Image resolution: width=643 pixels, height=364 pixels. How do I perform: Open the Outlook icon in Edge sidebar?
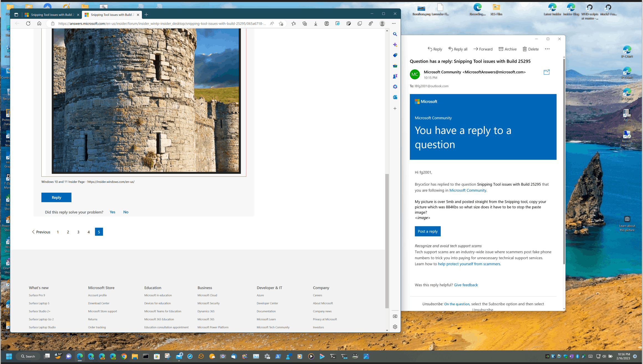395,97
